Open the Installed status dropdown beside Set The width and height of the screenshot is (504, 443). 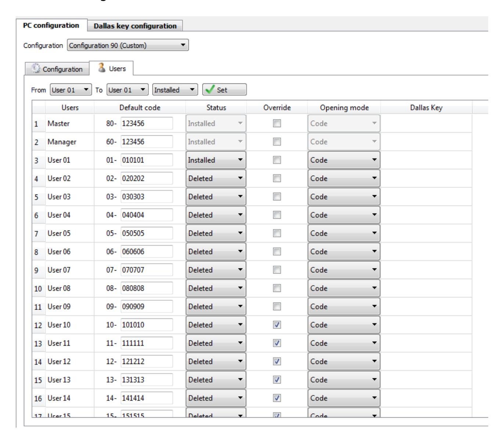click(x=175, y=90)
